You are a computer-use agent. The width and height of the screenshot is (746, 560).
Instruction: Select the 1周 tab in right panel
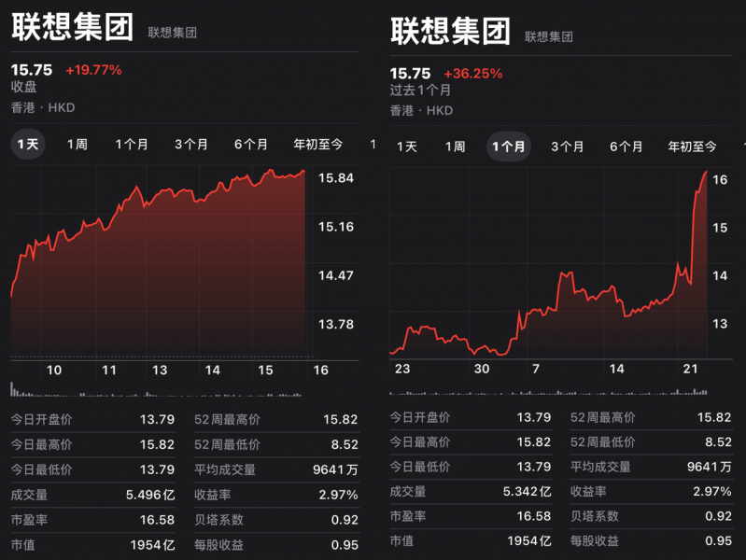(x=455, y=147)
